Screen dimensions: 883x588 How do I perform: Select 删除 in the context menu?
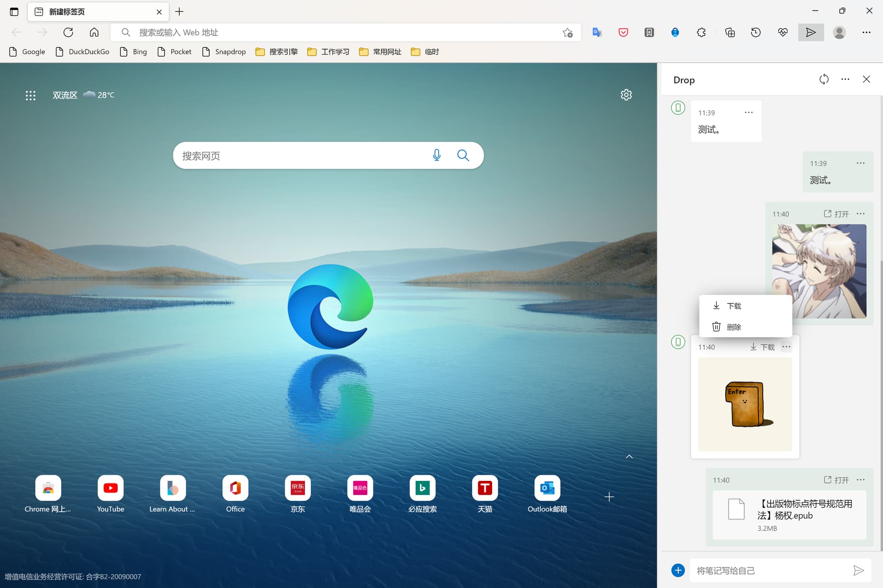click(734, 327)
